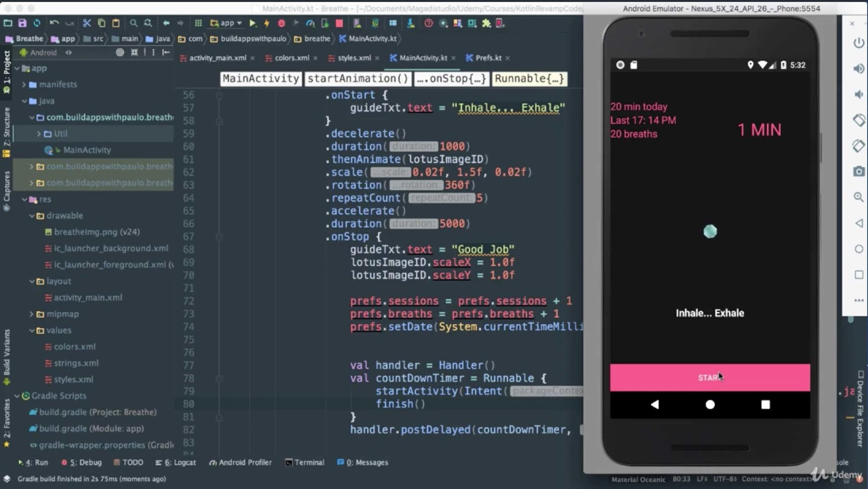The width and height of the screenshot is (868, 489).
Task: Open app run configuration dropdown
Action: (x=226, y=23)
